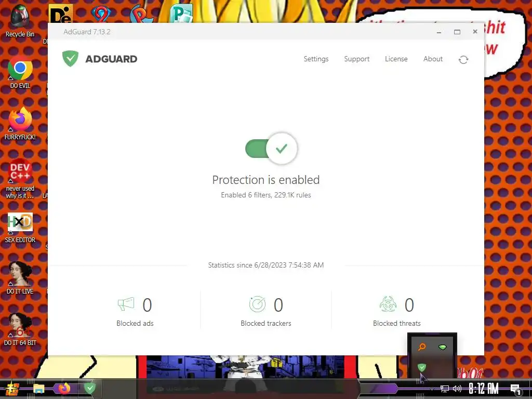Viewport: 532px width, 399px height.
Task: Click the Start button on taskbar
Action: coord(12,389)
